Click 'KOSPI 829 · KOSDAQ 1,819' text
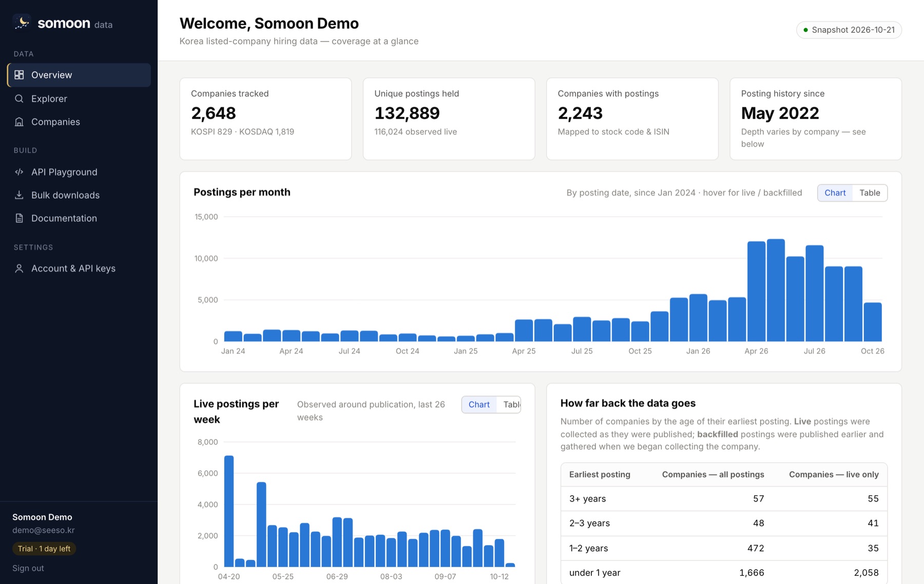The image size is (924, 584). [x=242, y=132]
